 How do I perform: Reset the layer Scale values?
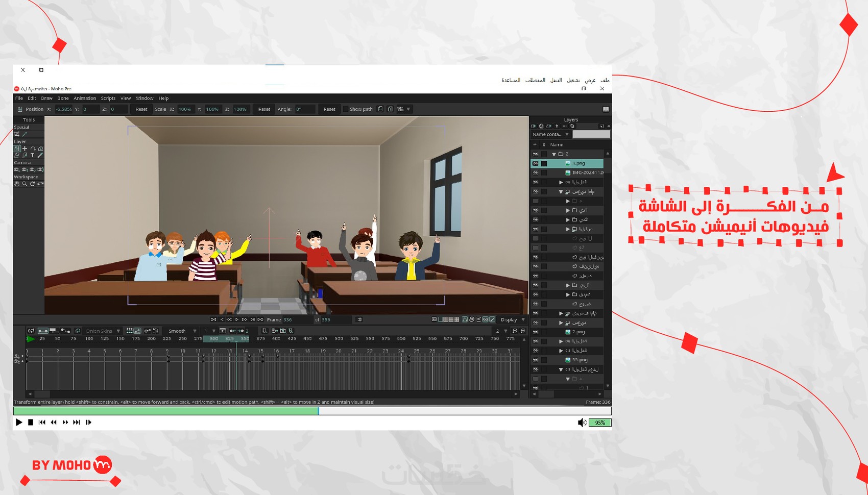[x=264, y=109]
